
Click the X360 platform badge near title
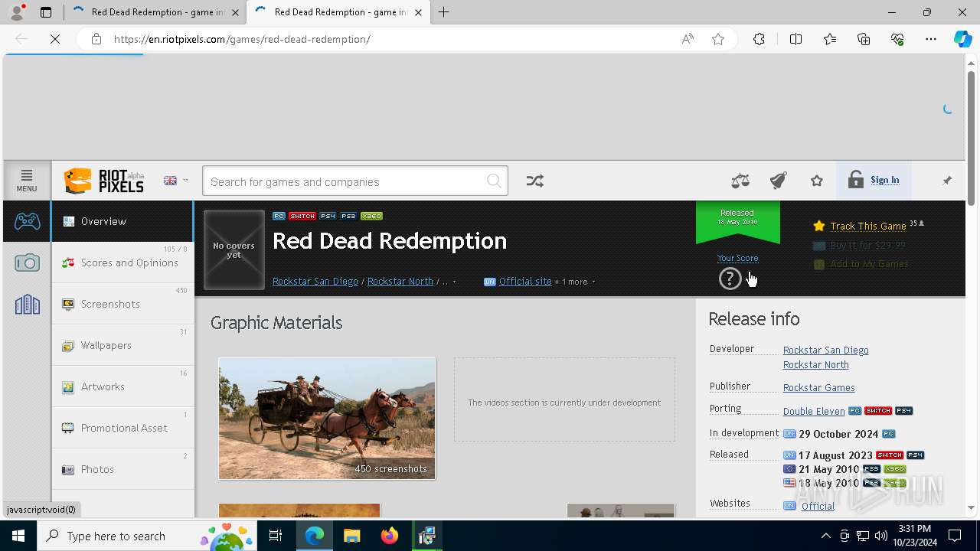tap(371, 216)
